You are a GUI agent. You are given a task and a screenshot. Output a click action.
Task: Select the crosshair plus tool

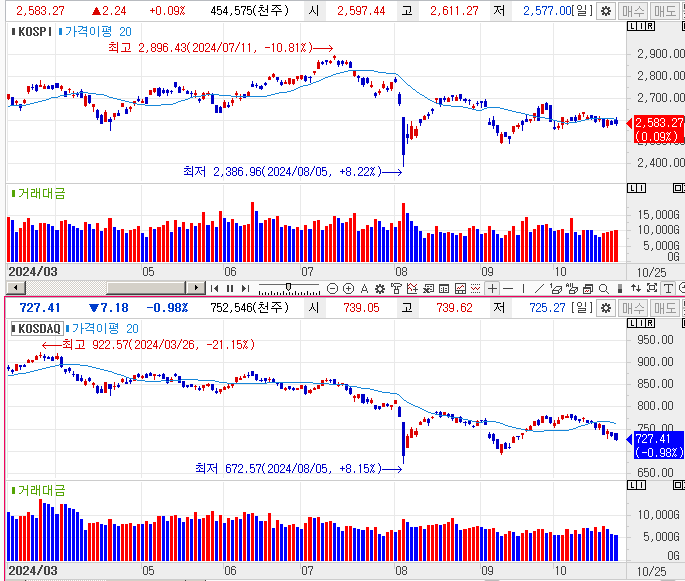(x=492, y=288)
